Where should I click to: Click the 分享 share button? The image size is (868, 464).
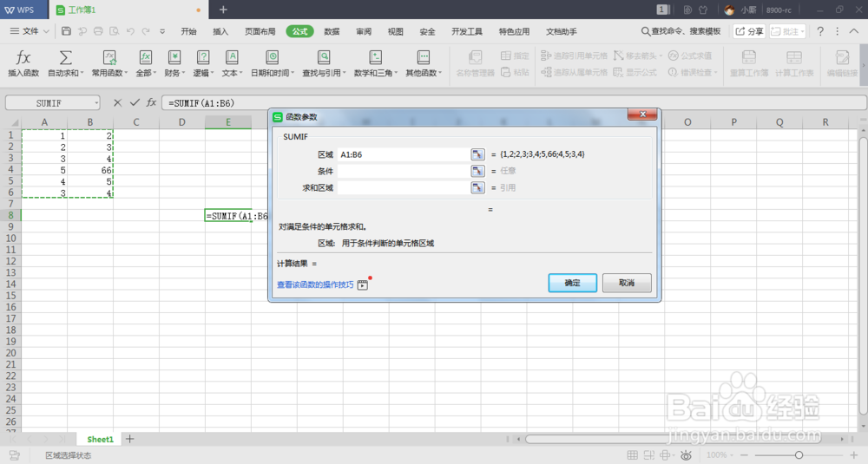tap(749, 31)
